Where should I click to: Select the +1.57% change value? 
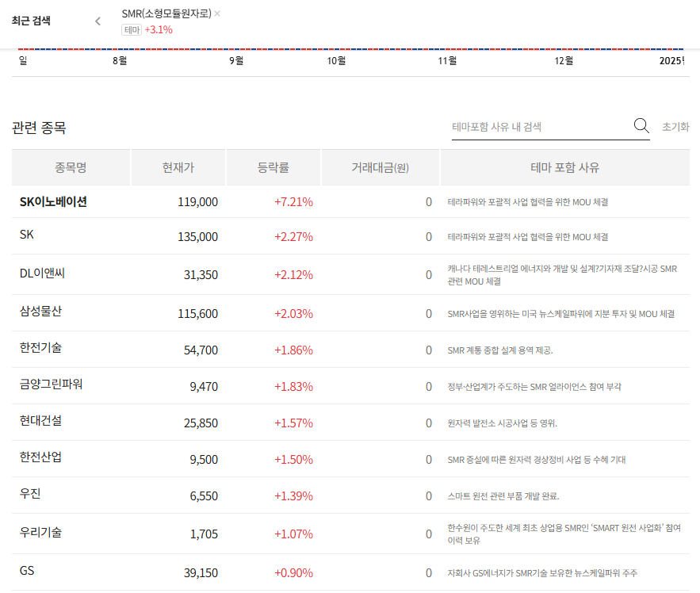[x=293, y=423]
